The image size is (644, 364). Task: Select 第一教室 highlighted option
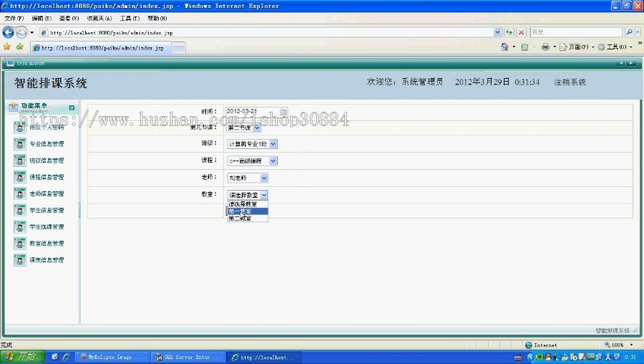[248, 211]
